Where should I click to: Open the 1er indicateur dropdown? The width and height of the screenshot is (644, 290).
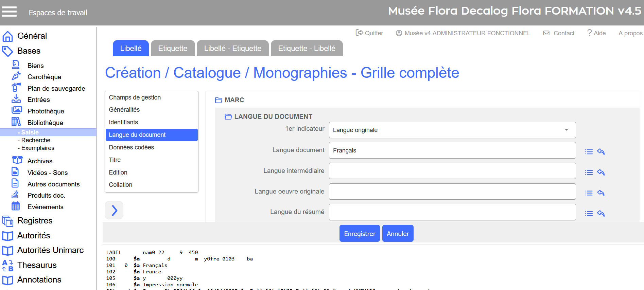(452, 130)
